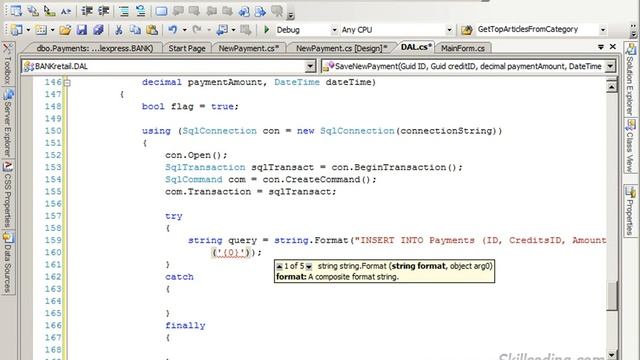Show previous string.Format overload in tooltip
The width and height of the screenshot is (640, 360).
click(279, 267)
